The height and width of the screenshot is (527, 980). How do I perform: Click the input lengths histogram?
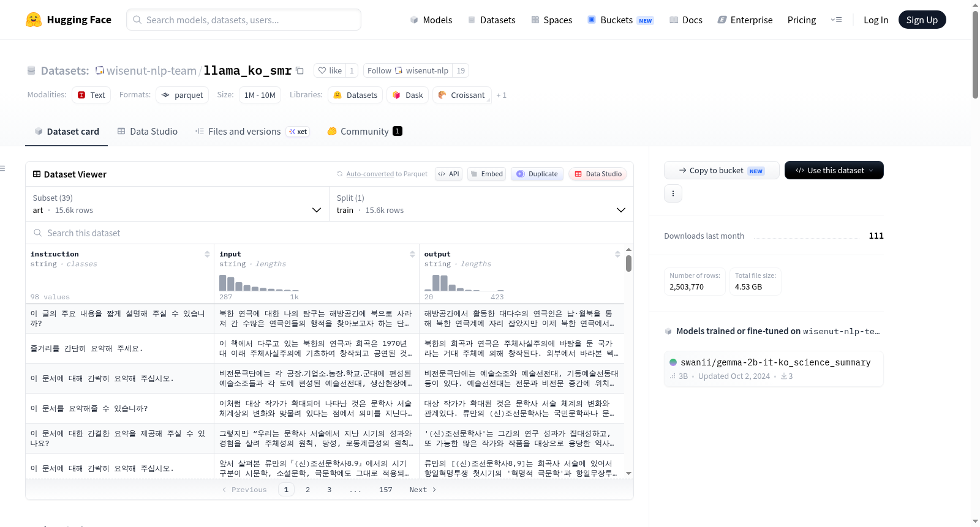[259, 283]
